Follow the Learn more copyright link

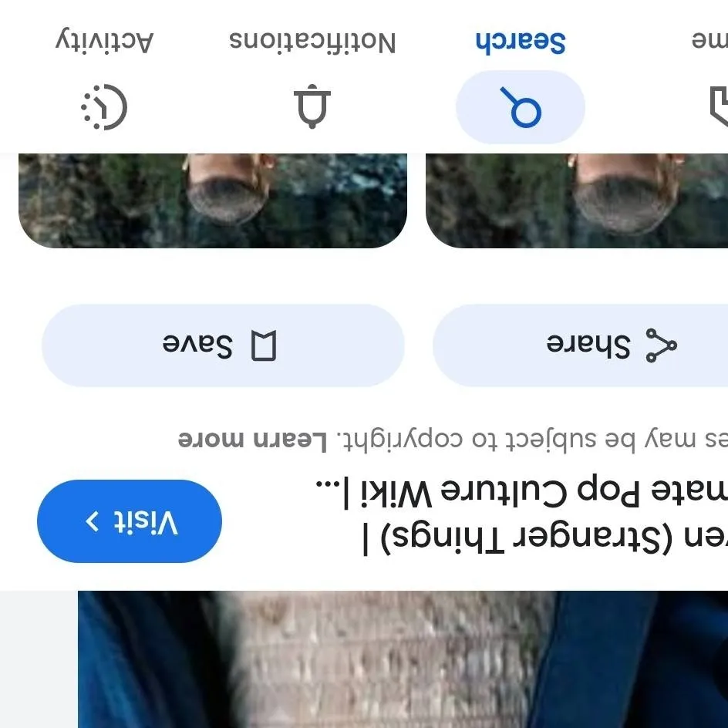(x=253, y=440)
